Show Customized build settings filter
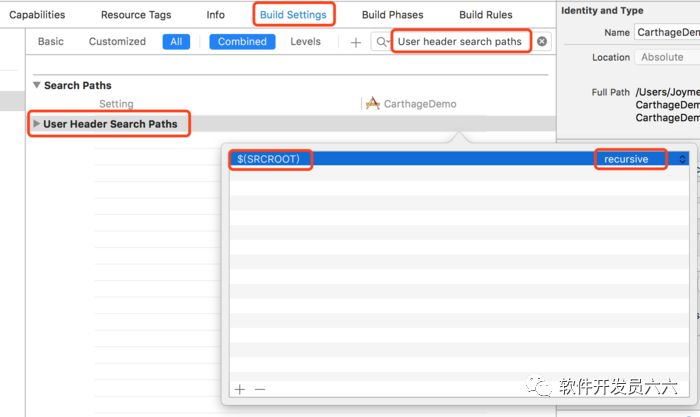Viewport: 700px width, 417px height. click(117, 42)
